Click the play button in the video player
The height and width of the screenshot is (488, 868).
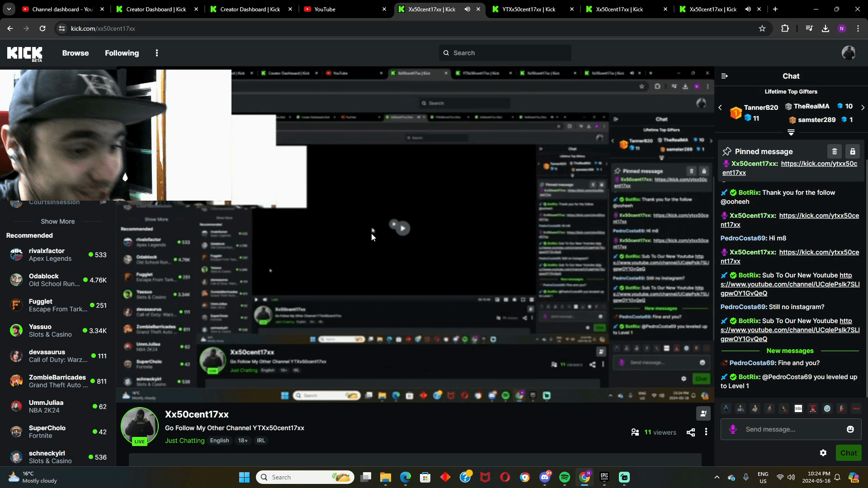(402, 228)
